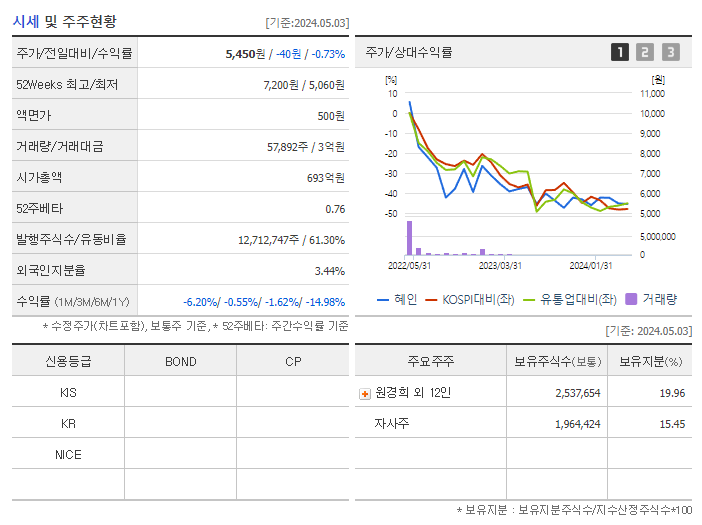The width and height of the screenshot is (702, 525).
Task: Click the 혜인 blue legend marker
Action: (383, 300)
